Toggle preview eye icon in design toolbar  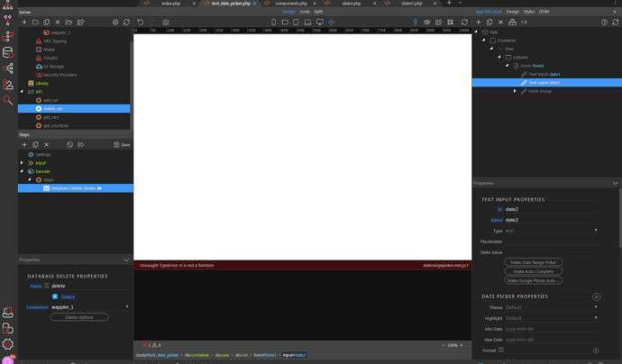point(426,23)
